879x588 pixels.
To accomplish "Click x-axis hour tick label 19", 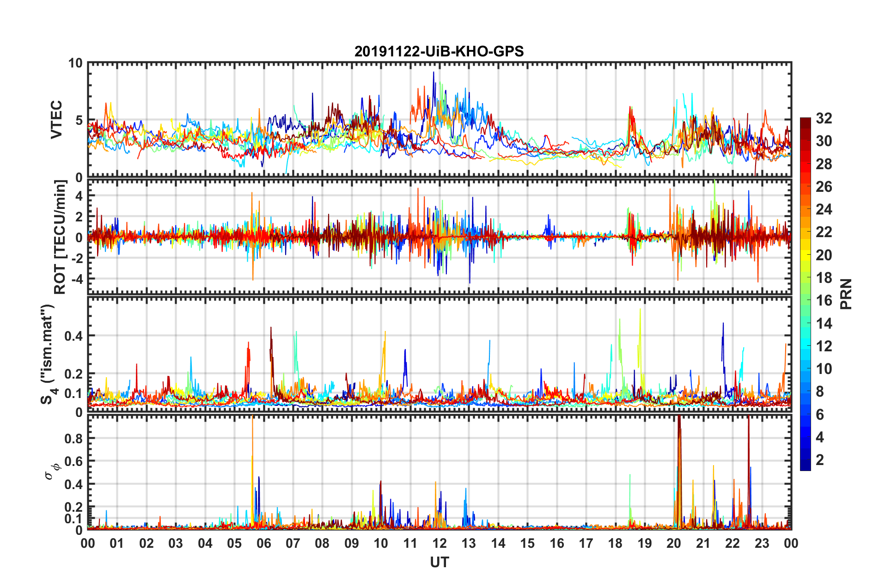I will pyautogui.click(x=645, y=544).
